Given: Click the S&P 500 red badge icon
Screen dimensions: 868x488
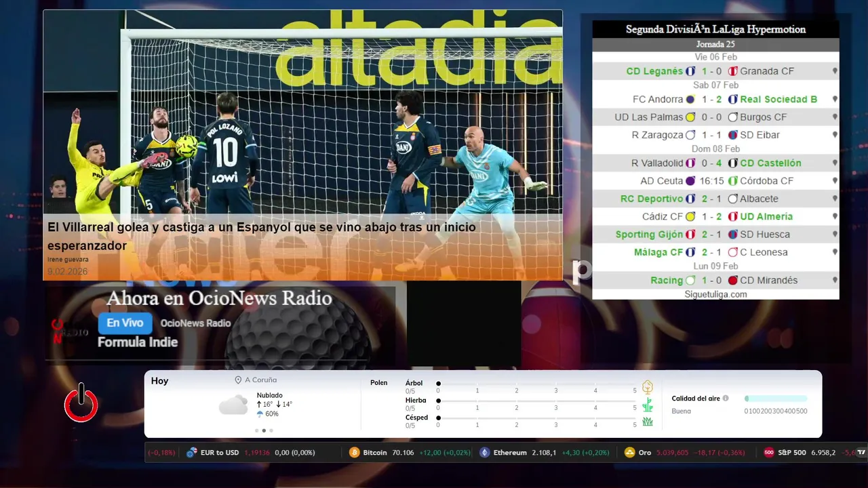Looking at the screenshot, I should point(768,452).
